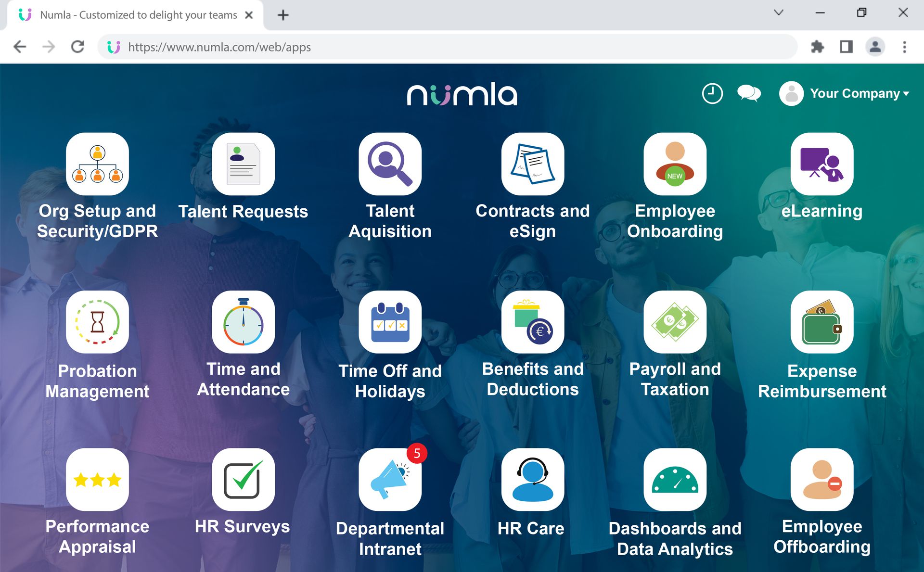Open the Probation Management app

click(97, 322)
